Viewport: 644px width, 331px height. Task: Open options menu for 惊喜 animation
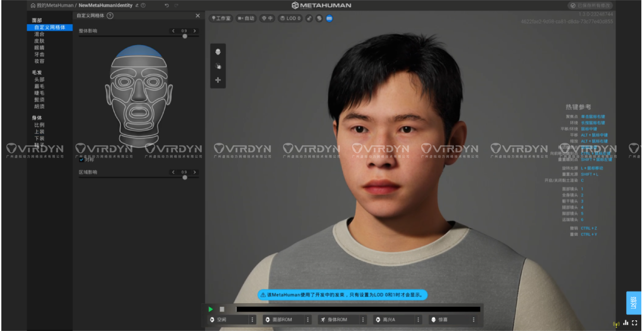(x=473, y=319)
